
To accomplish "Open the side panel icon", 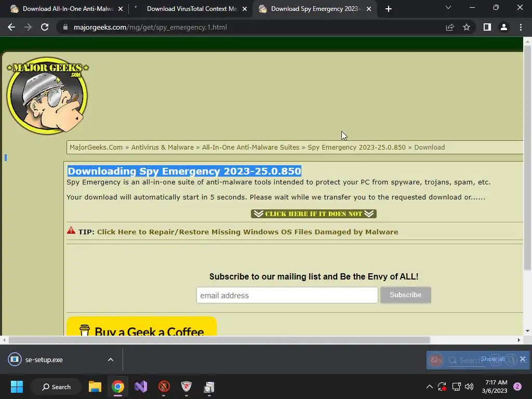I will click(x=487, y=27).
